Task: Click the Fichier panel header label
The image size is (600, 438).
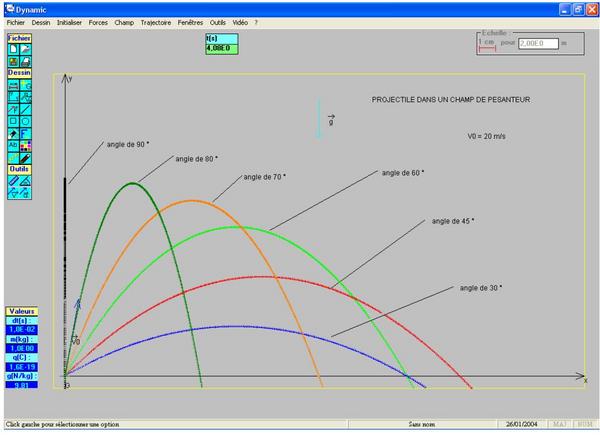Action: pyautogui.click(x=19, y=38)
